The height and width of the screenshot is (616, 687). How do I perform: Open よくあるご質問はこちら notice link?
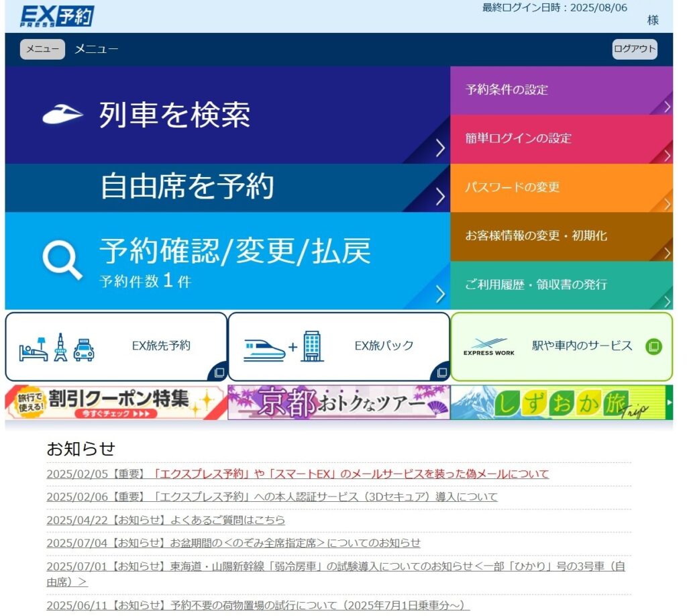click(166, 520)
